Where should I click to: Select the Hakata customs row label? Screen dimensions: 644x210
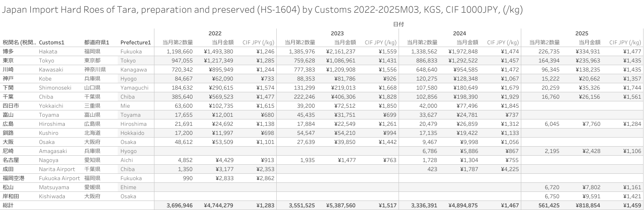click(x=48, y=52)
